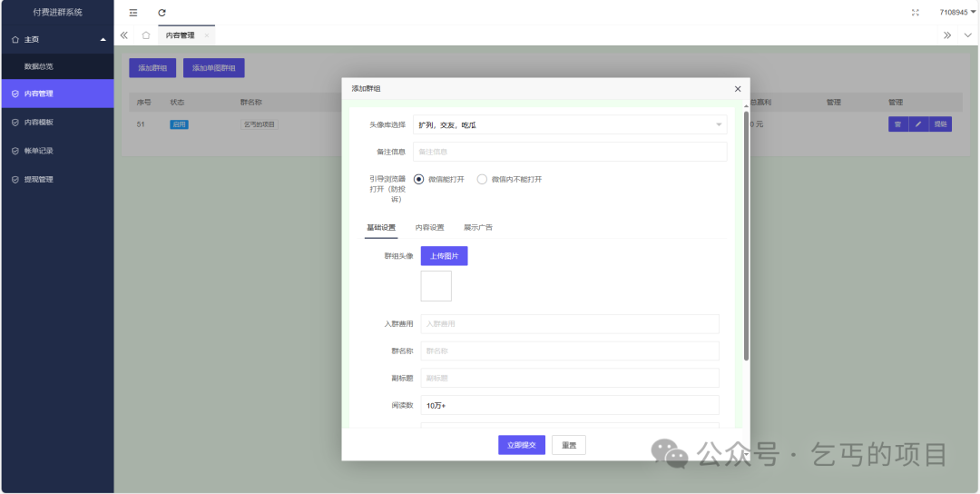980x494 pixels.
Task: Open 内容管理 in the sidebar
Action: point(57,94)
